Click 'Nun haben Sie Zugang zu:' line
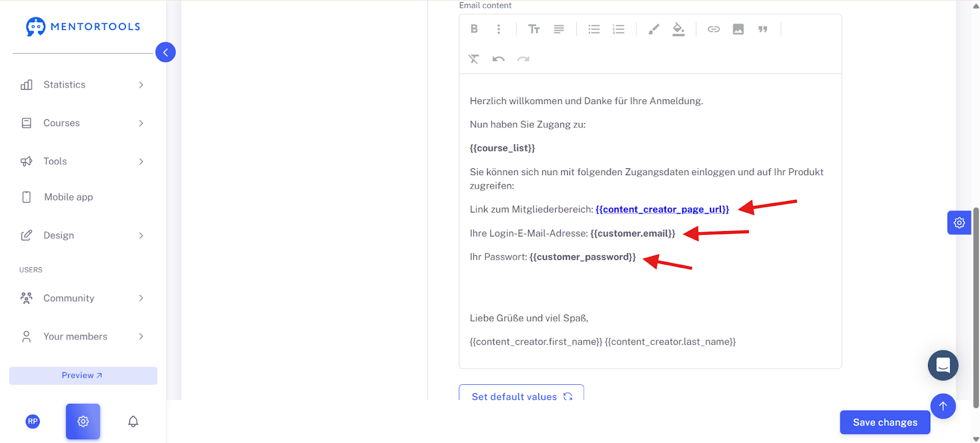980x443 pixels. [527, 124]
